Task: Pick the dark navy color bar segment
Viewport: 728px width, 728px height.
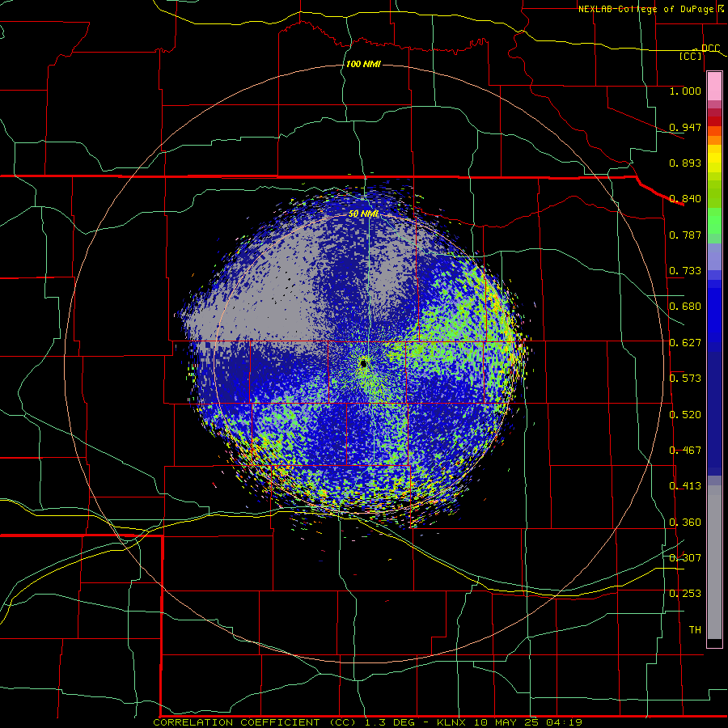Action: 714,413
